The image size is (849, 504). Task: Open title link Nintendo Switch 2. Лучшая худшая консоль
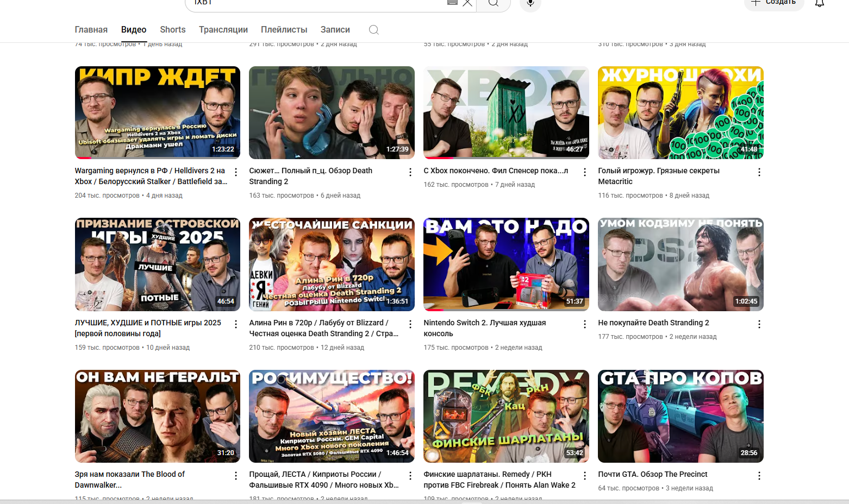[x=485, y=328]
